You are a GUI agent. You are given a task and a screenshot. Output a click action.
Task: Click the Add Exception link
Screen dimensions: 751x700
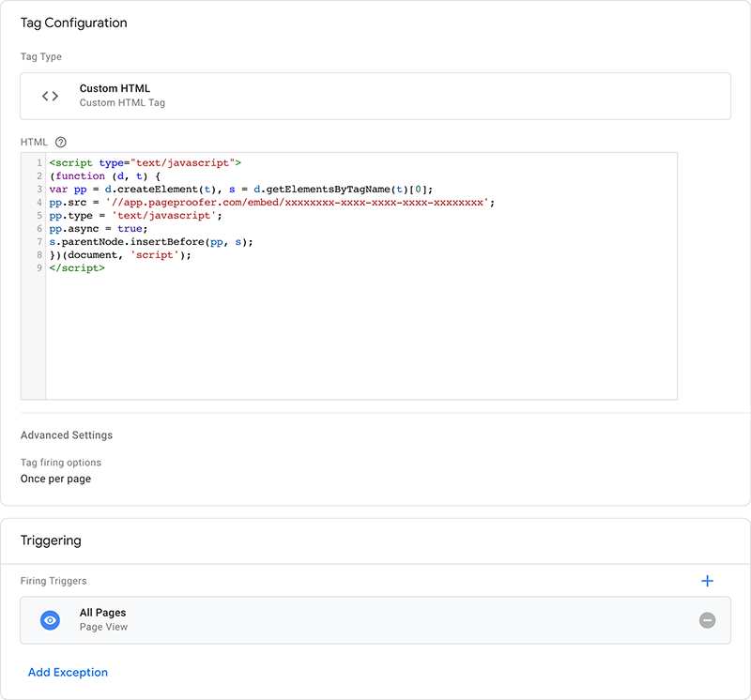tap(68, 672)
